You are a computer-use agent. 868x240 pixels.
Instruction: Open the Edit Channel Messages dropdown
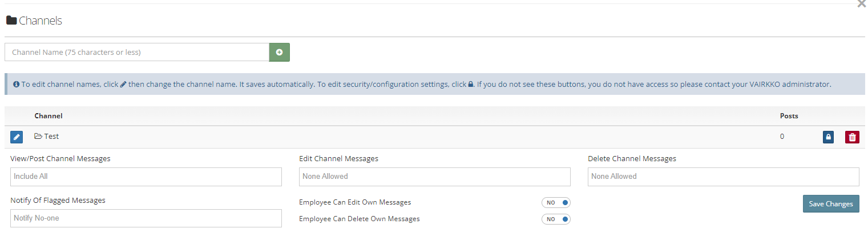(x=434, y=177)
